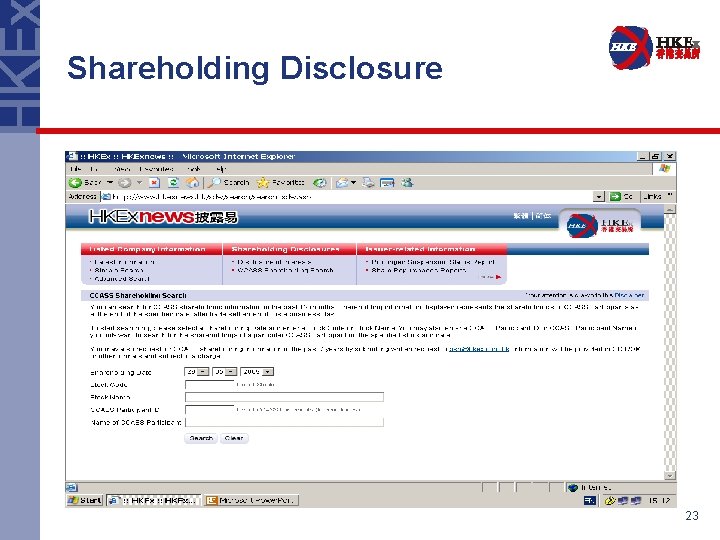Viewport: 720px width, 540px height.
Task: Click the Mail envelope toolbar icon
Action: 342,183
